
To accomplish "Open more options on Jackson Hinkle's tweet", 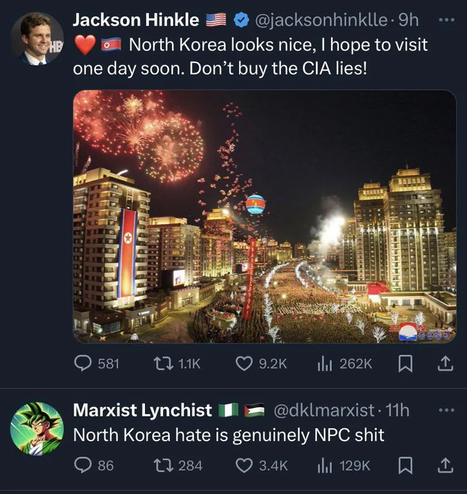I will (446, 20).
